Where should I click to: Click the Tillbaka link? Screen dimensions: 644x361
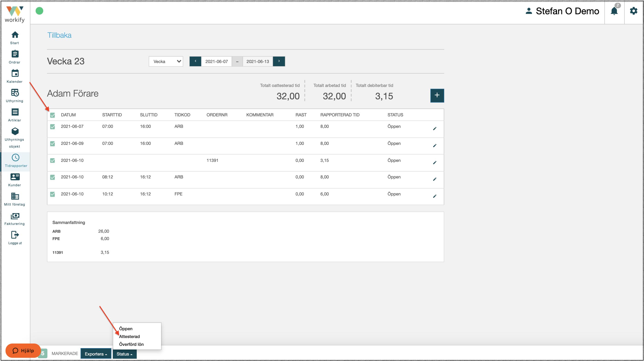click(59, 35)
